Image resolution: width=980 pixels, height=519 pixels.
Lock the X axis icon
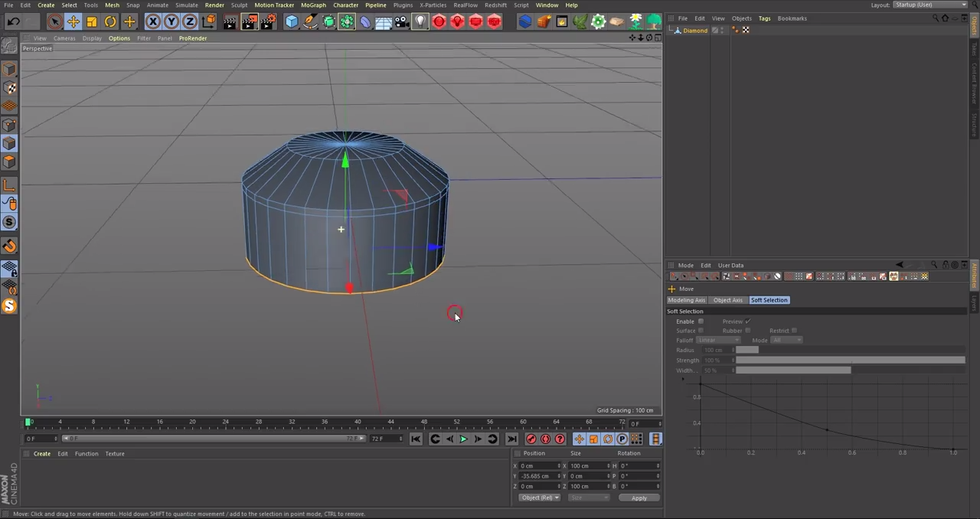pyautogui.click(x=152, y=21)
